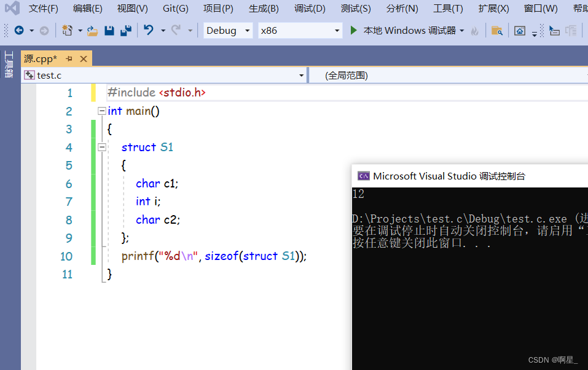Click the Navigate Backward arrow icon
Viewport: 588px width, 370px height.
(x=19, y=31)
